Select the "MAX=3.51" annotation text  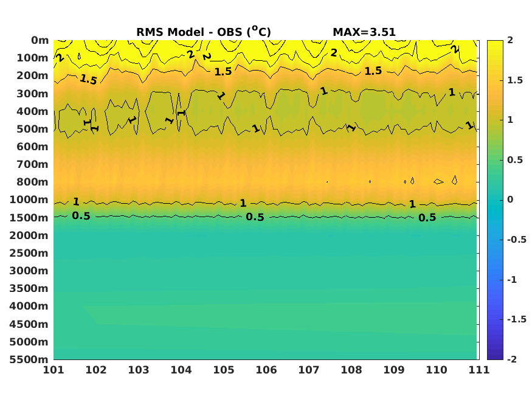coord(364,32)
